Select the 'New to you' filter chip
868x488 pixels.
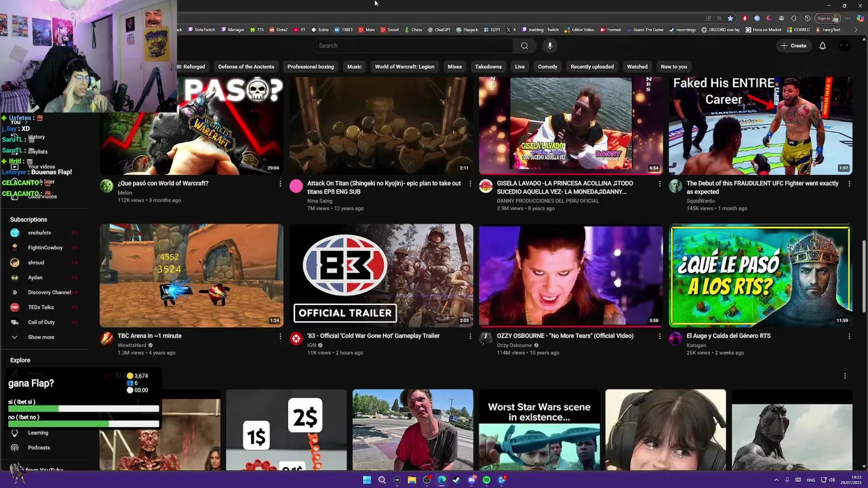tap(674, 66)
